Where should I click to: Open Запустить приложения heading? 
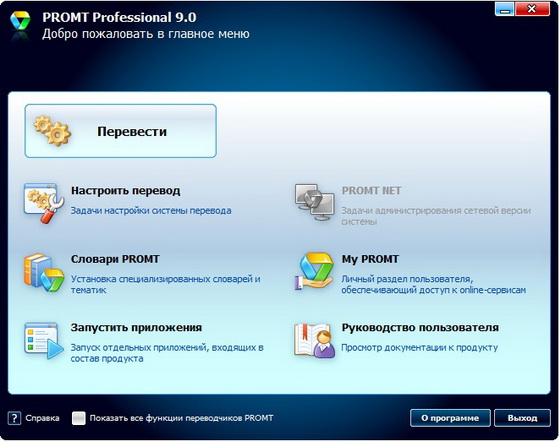[136, 327]
